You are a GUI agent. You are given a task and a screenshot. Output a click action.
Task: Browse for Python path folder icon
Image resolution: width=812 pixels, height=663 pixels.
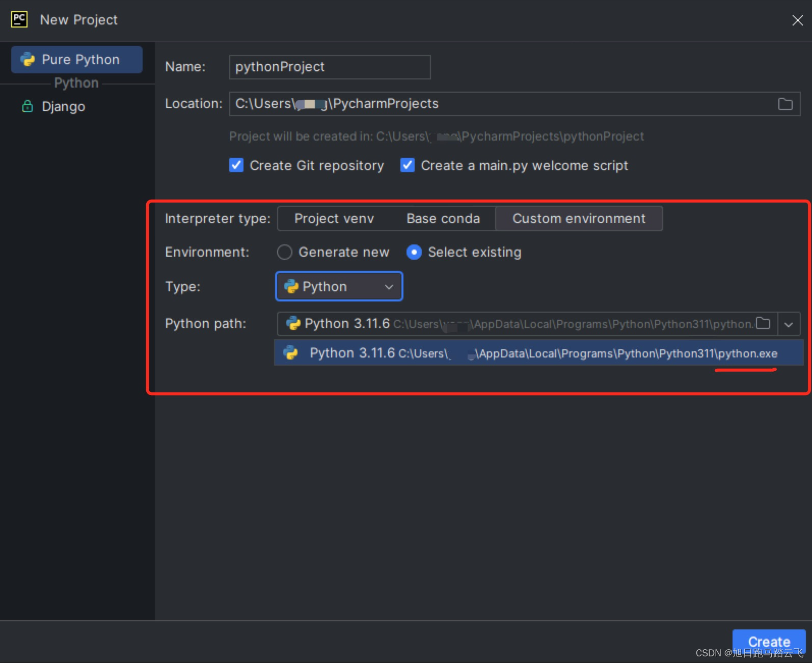coord(763,323)
